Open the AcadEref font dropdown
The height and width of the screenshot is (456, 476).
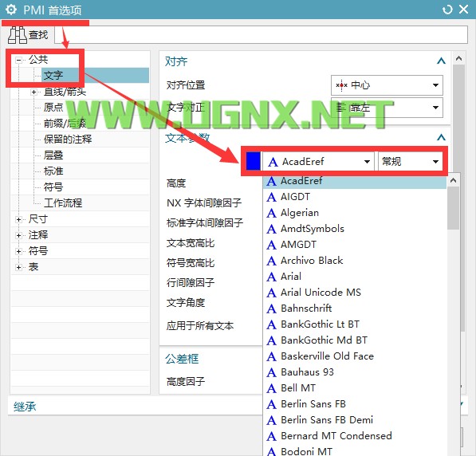[x=318, y=162]
